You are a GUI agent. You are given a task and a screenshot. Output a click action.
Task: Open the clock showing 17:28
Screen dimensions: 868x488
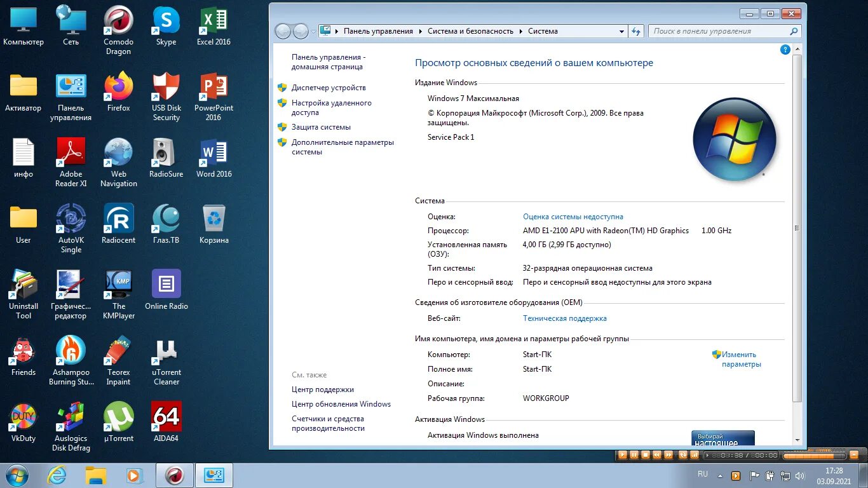tap(834, 476)
